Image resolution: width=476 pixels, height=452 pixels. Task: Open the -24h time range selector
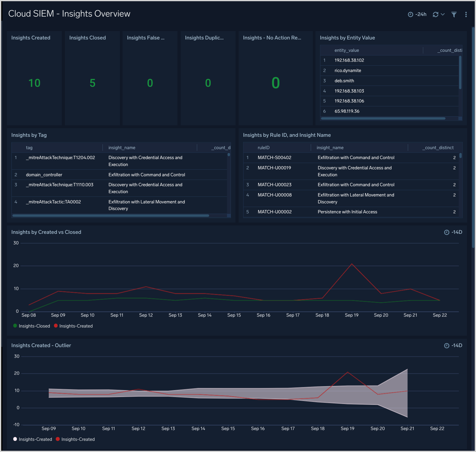pos(421,14)
